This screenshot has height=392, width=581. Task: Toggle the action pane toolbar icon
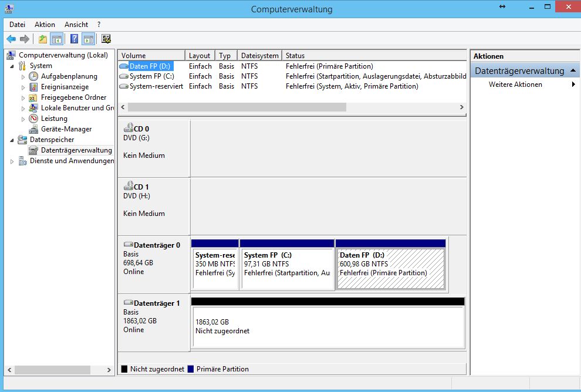pyautogui.click(x=89, y=39)
